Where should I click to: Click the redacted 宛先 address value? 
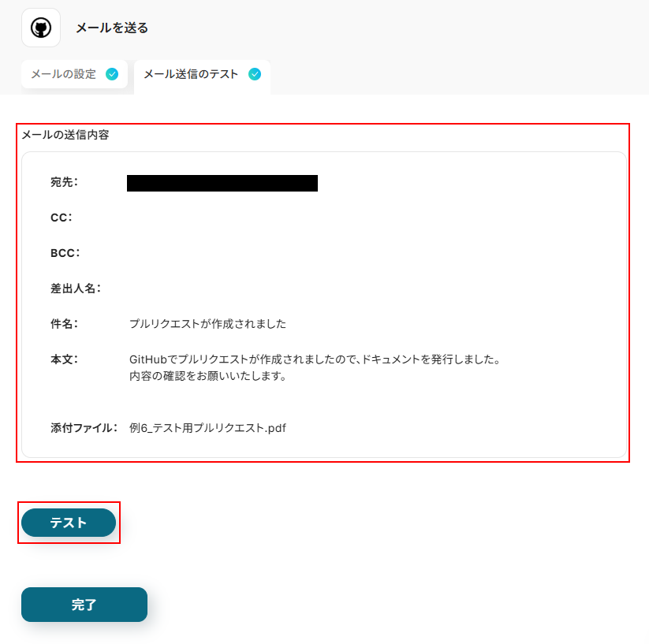click(222, 183)
